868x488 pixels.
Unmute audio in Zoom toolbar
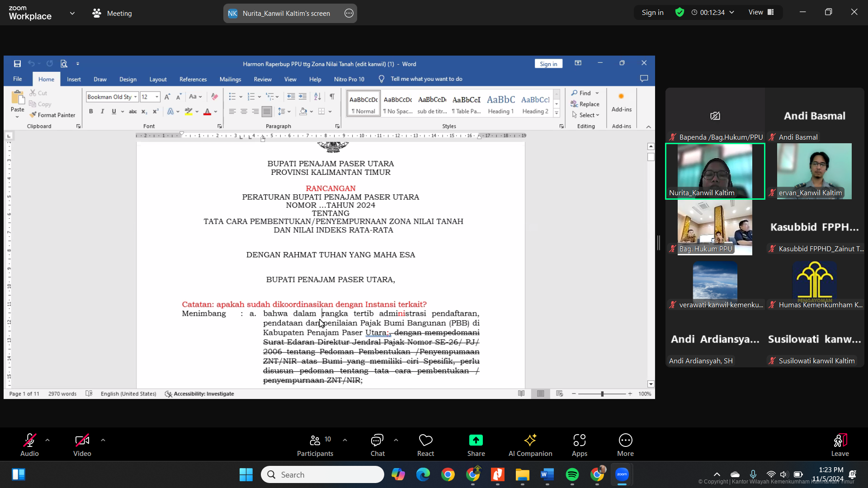point(29,446)
